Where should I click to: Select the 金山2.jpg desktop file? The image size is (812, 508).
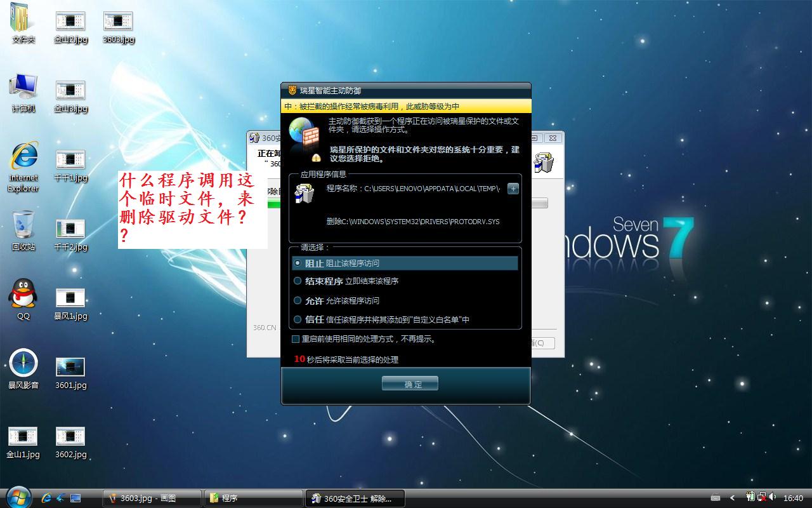pyautogui.click(x=70, y=27)
